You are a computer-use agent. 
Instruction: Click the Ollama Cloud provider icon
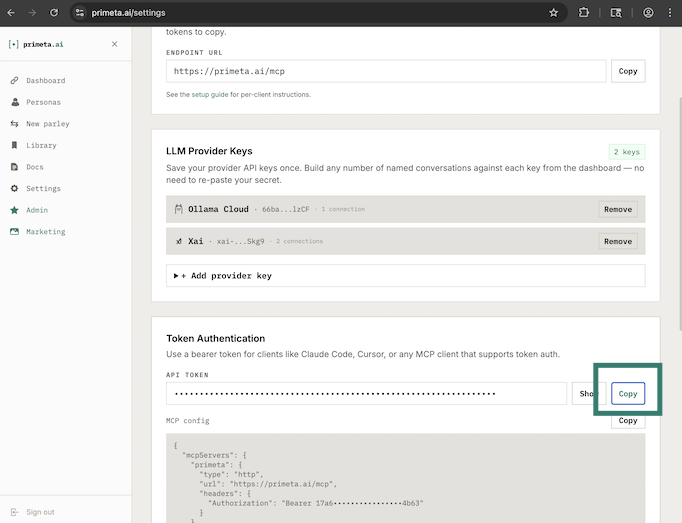pyautogui.click(x=178, y=209)
